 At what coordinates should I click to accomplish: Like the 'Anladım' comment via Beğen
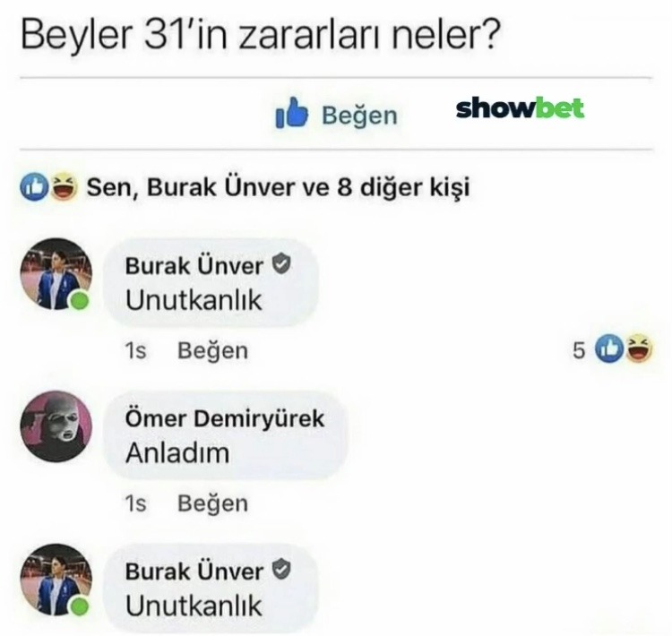tap(212, 504)
